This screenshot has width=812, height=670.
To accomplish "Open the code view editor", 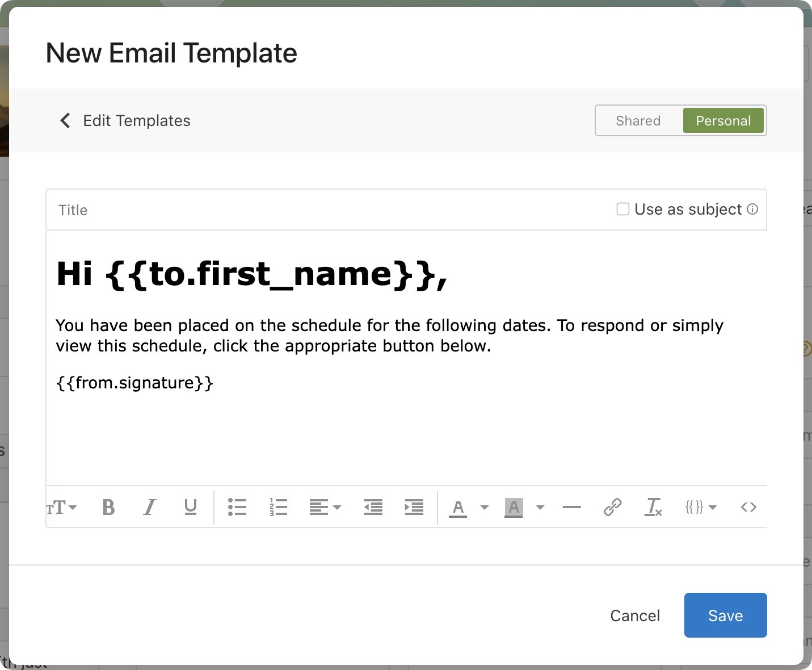I will (748, 507).
